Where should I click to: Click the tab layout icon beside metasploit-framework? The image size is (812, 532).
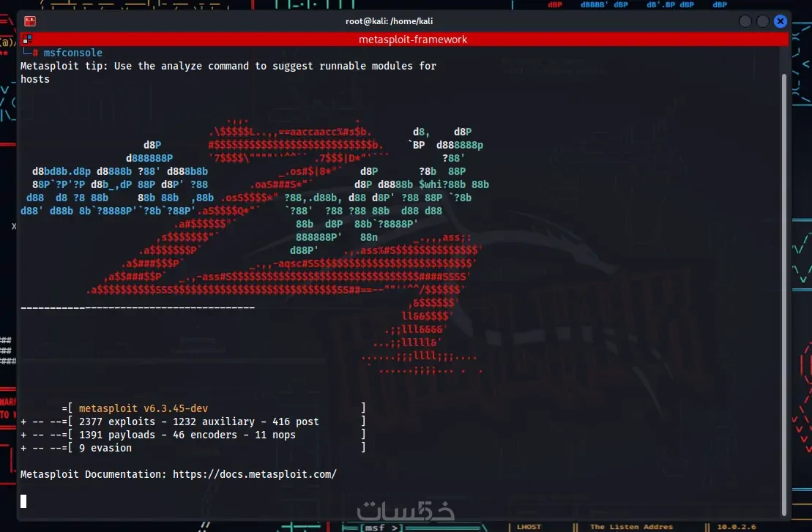(x=27, y=40)
